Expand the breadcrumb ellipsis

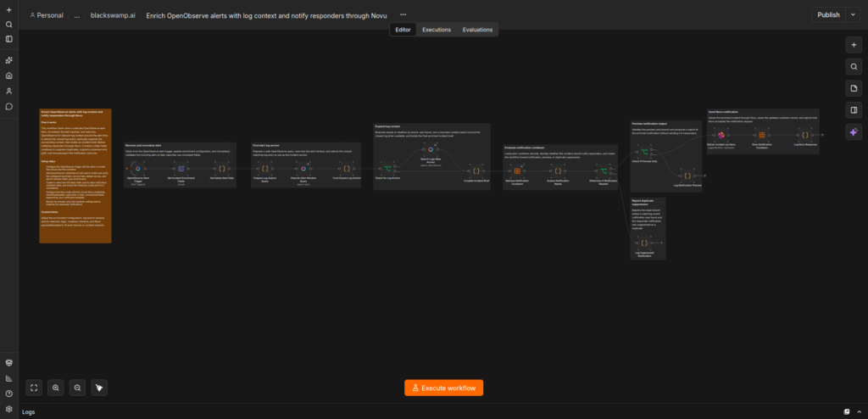point(77,15)
